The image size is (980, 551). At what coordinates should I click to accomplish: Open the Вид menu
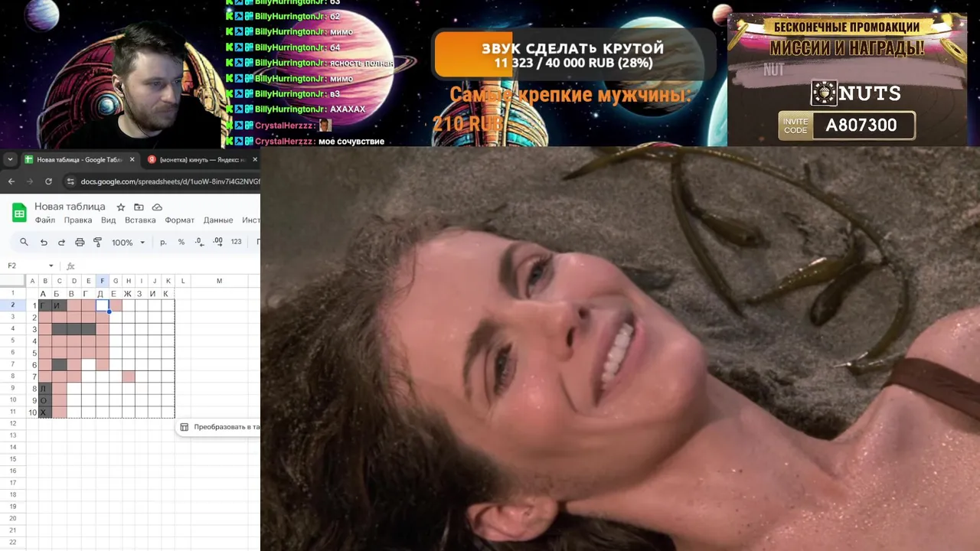109,220
